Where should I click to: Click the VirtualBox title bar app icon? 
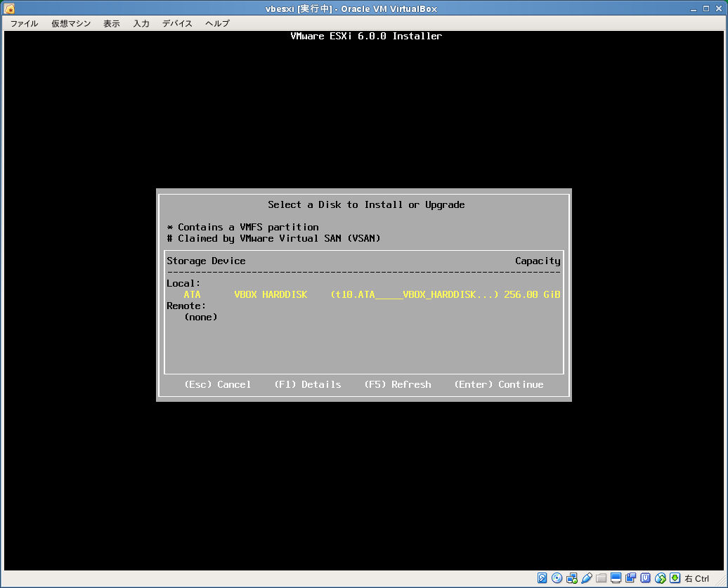(x=9, y=8)
